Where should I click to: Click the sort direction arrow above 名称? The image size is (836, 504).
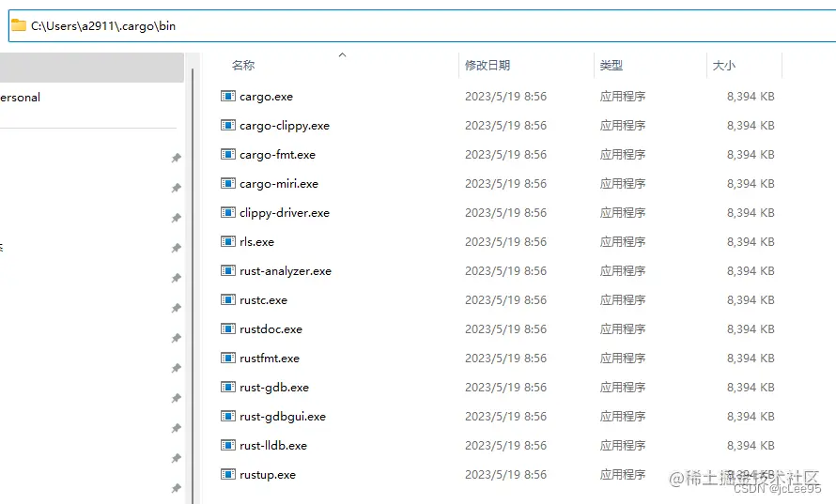click(x=342, y=54)
